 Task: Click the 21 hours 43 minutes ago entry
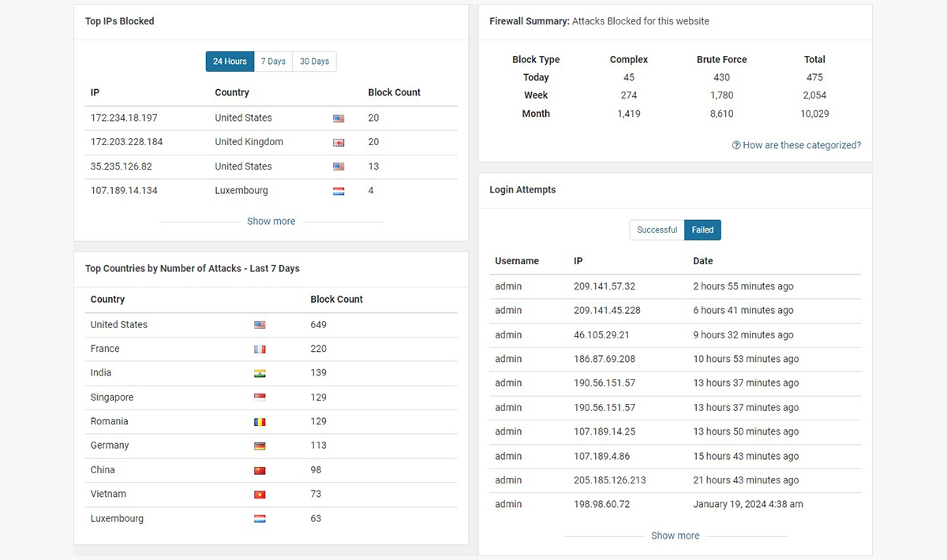[x=746, y=480]
